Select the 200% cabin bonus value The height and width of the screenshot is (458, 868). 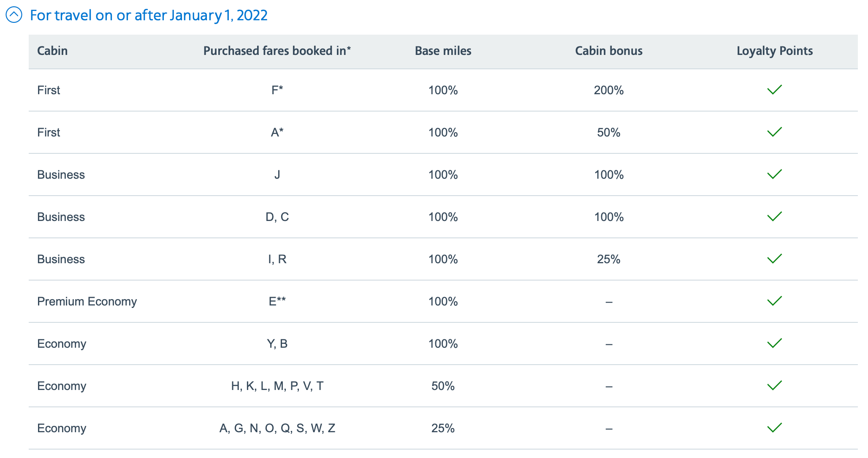608,90
